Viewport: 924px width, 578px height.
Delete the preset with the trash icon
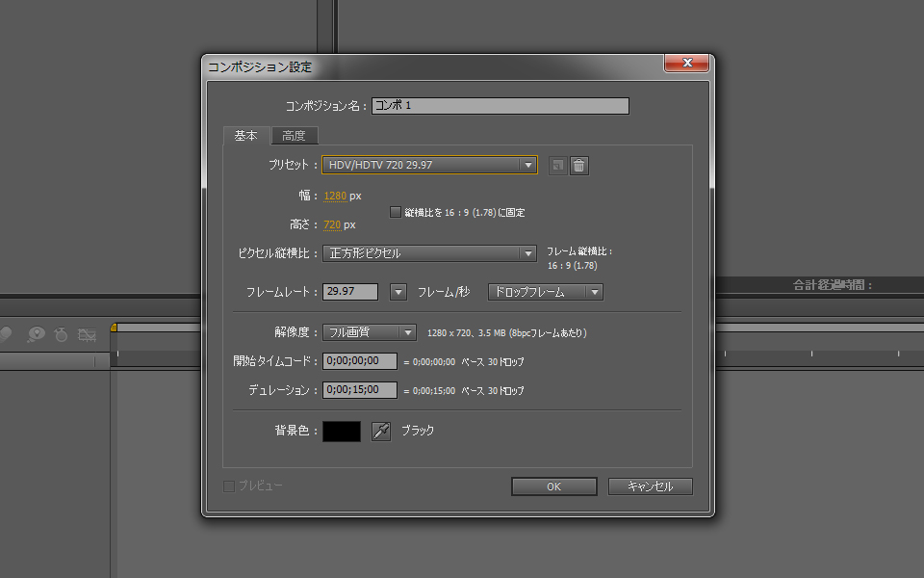[x=578, y=166]
